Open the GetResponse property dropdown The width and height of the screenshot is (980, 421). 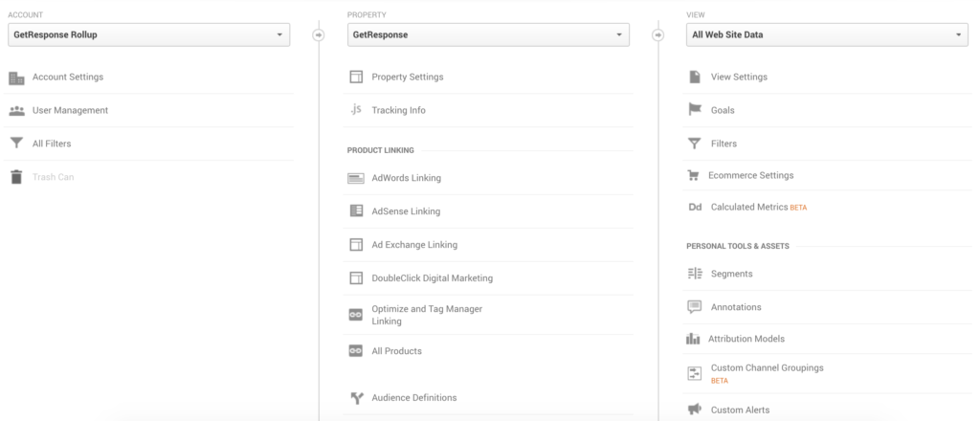488,35
